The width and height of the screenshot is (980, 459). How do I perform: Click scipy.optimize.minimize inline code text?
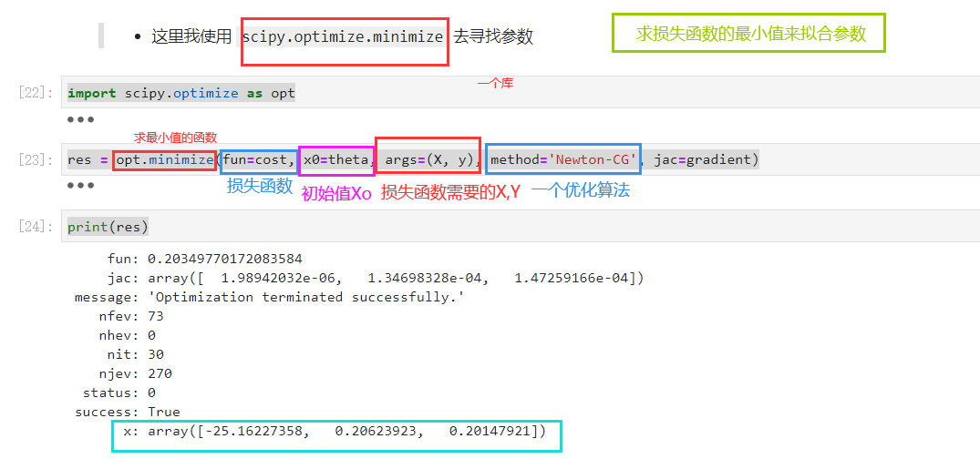pyautogui.click(x=344, y=36)
